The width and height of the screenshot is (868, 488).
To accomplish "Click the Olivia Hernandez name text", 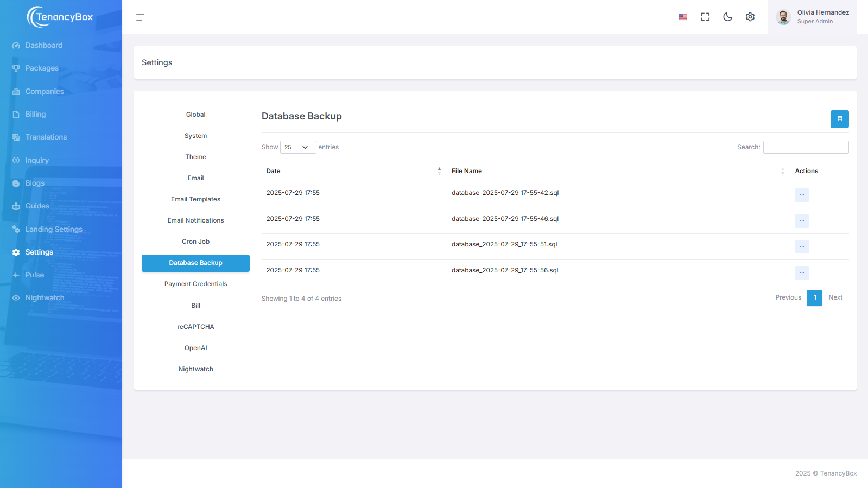I will pyautogui.click(x=823, y=12).
